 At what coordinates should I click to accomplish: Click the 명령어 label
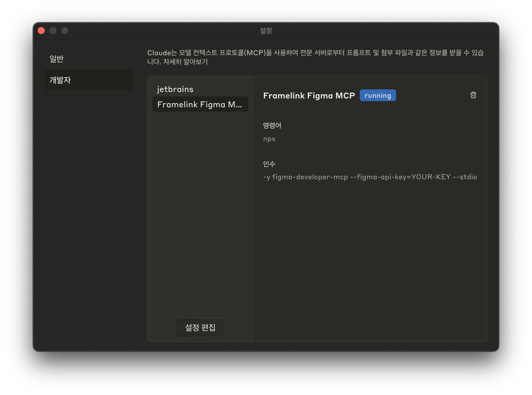pos(272,125)
